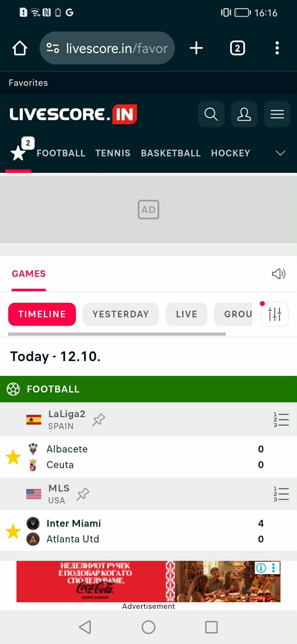Switch to the Tennis tab

(x=113, y=153)
